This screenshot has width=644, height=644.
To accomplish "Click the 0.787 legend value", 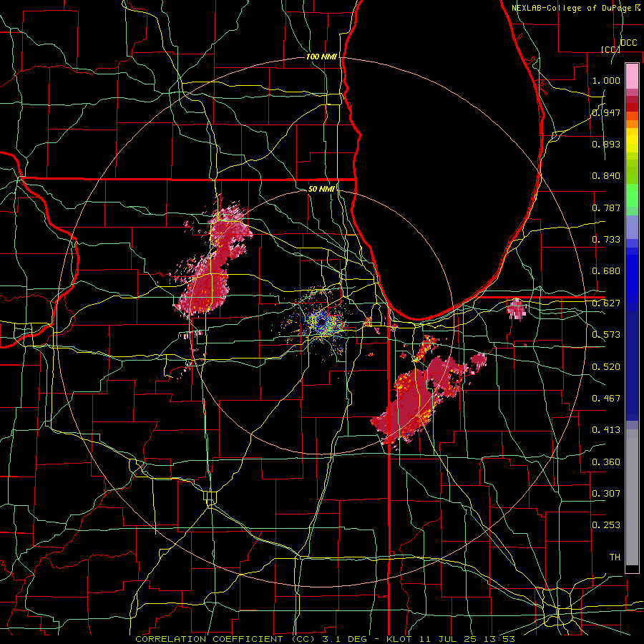I will [606, 208].
